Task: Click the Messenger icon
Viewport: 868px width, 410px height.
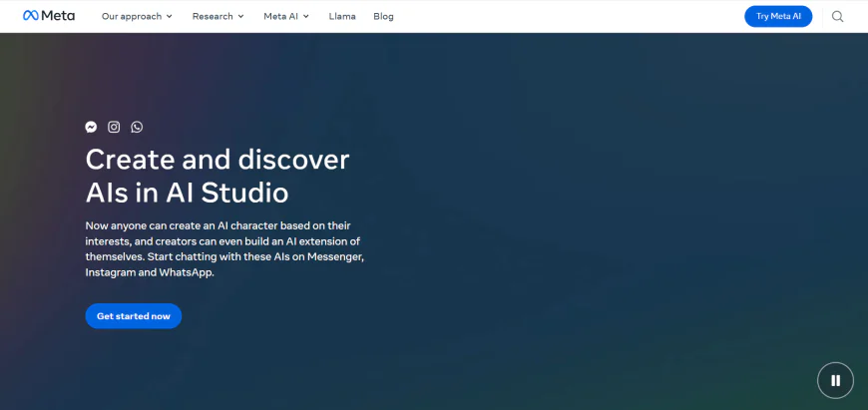Action: [91, 127]
